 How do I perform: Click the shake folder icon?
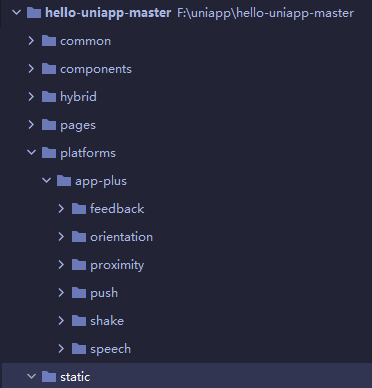point(79,321)
